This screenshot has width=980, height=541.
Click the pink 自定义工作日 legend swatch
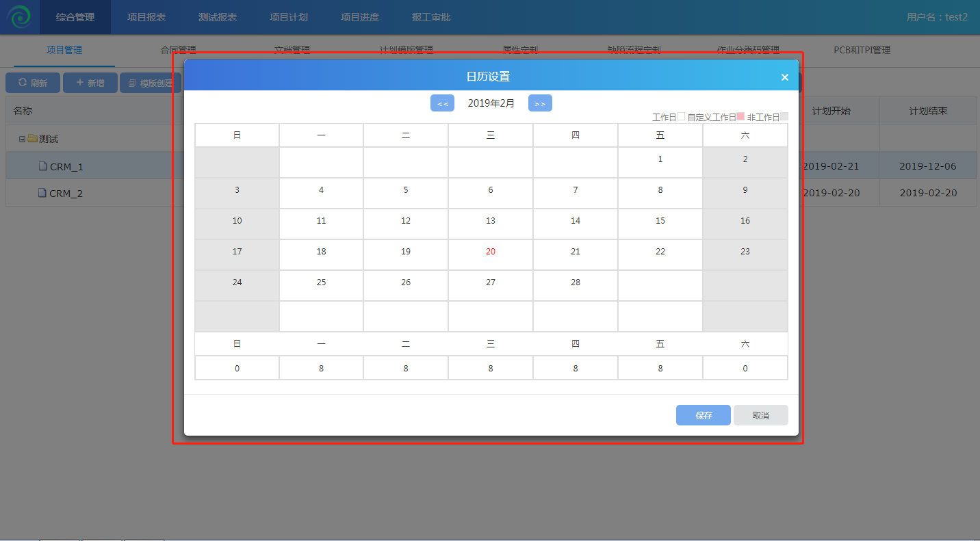740,117
